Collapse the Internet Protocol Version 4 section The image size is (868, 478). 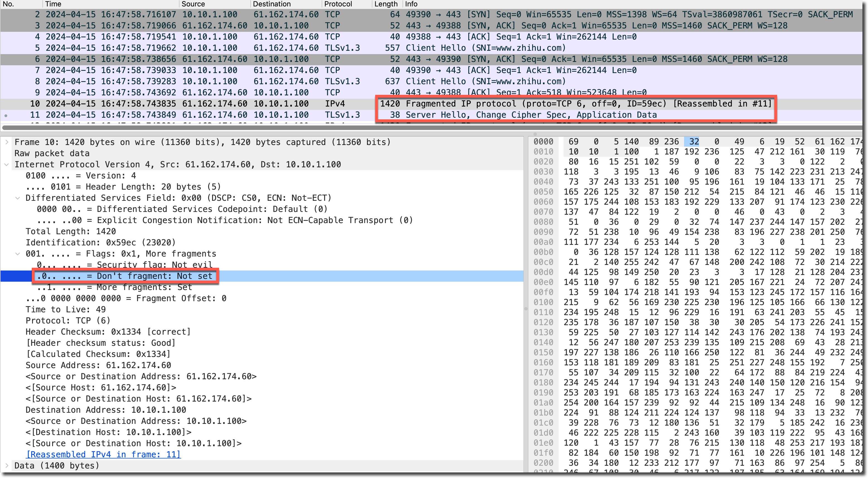pos(6,165)
